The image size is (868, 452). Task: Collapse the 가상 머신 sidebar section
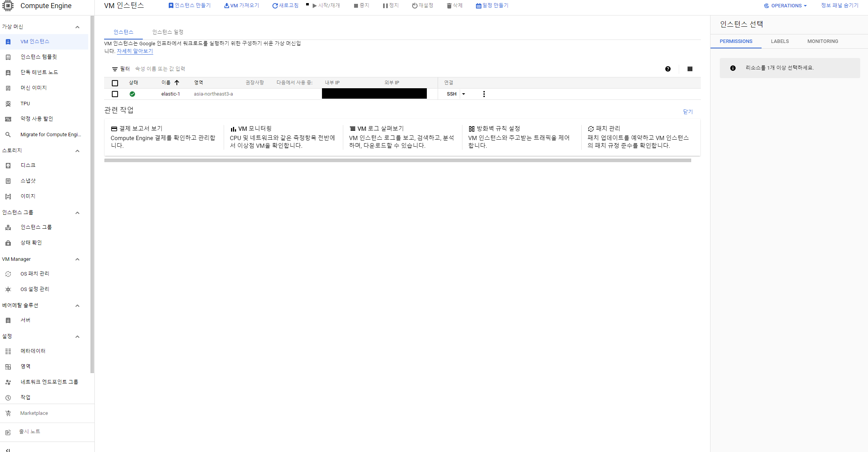point(77,27)
